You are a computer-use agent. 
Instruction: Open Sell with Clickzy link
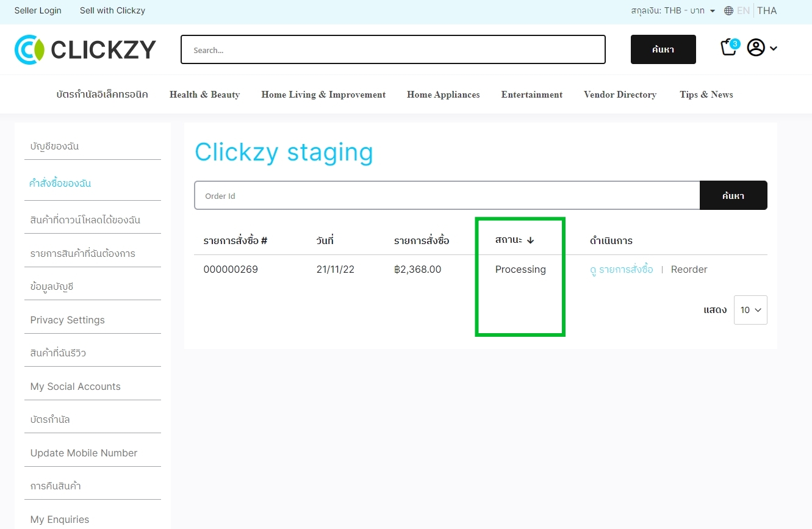coord(112,10)
